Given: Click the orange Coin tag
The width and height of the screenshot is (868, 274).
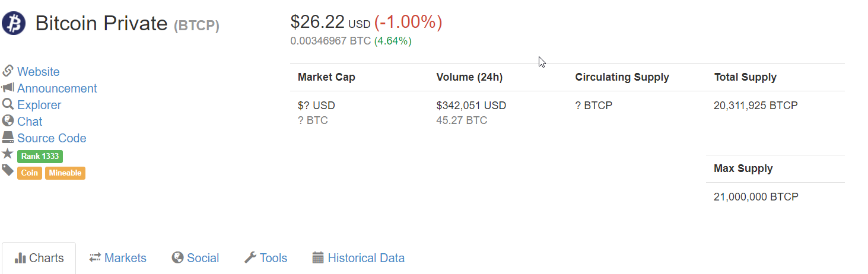Looking at the screenshot, I should pos(30,173).
